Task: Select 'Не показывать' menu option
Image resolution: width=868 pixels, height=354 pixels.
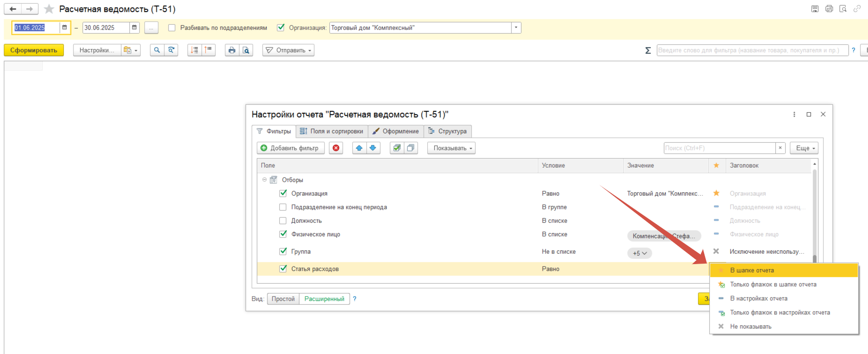Action: [750, 326]
